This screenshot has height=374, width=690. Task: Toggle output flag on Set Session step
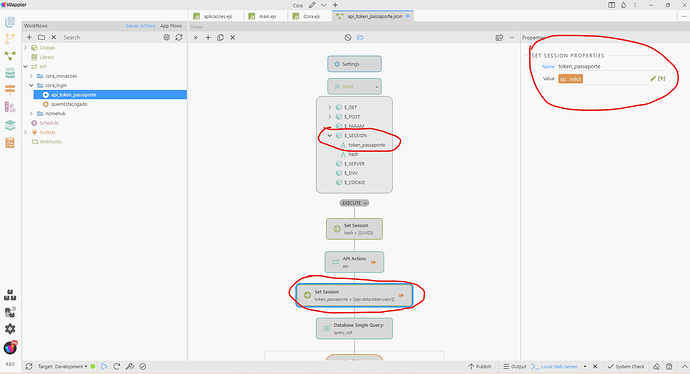coord(401,295)
